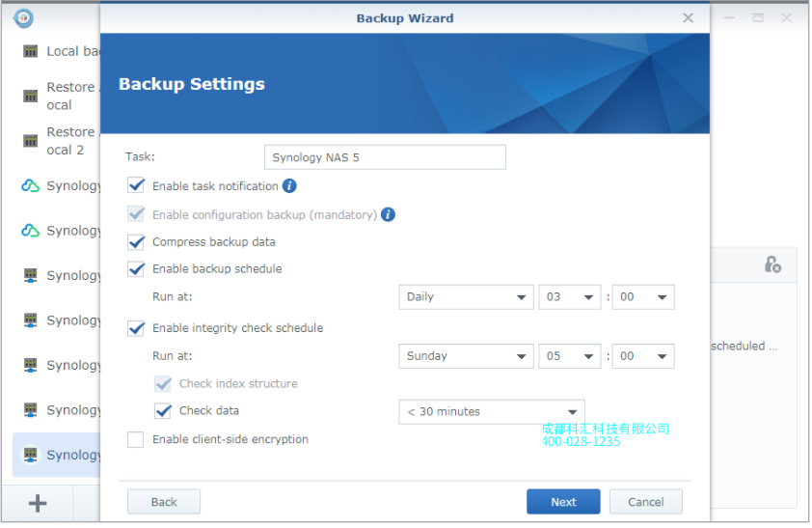The image size is (812, 528).
Task: Click the Local ba… task label
Action: click(x=73, y=51)
